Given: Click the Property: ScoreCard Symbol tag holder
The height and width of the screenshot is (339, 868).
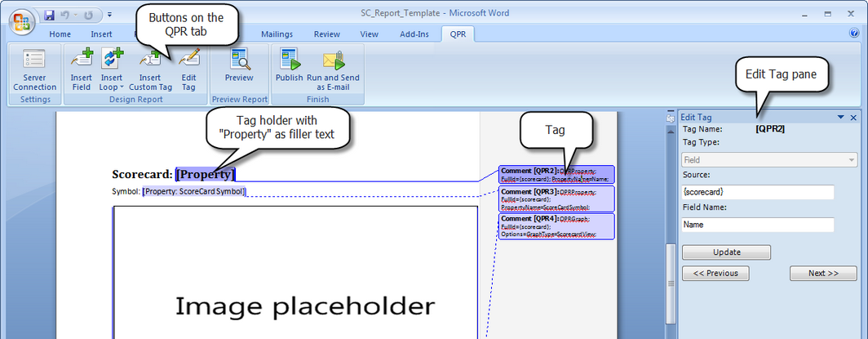Looking at the screenshot, I should tap(194, 192).
